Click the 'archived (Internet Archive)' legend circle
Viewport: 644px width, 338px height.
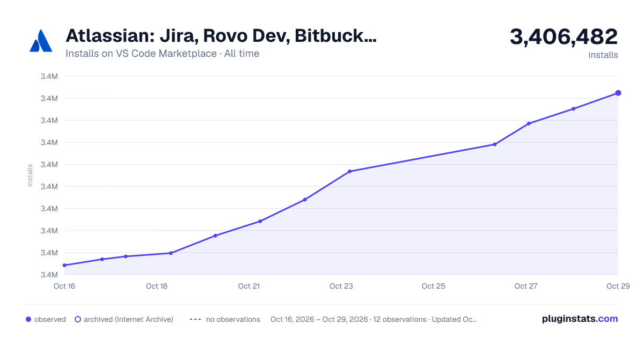click(78, 319)
